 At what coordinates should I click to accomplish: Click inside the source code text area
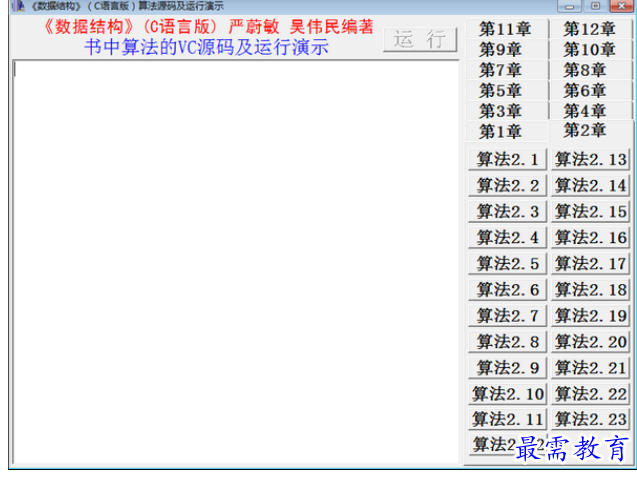pyautogui.click(x=236, y=262)
